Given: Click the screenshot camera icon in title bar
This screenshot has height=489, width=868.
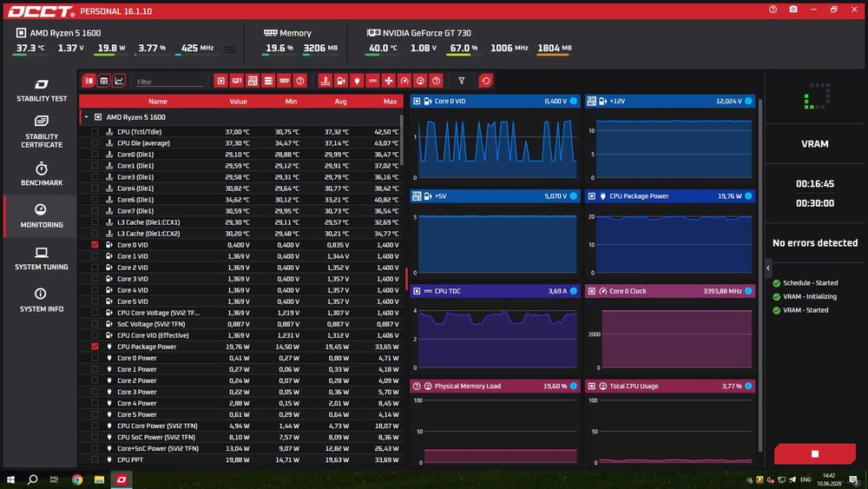Looking at the screenshot, I should click(x=793, y=10).
